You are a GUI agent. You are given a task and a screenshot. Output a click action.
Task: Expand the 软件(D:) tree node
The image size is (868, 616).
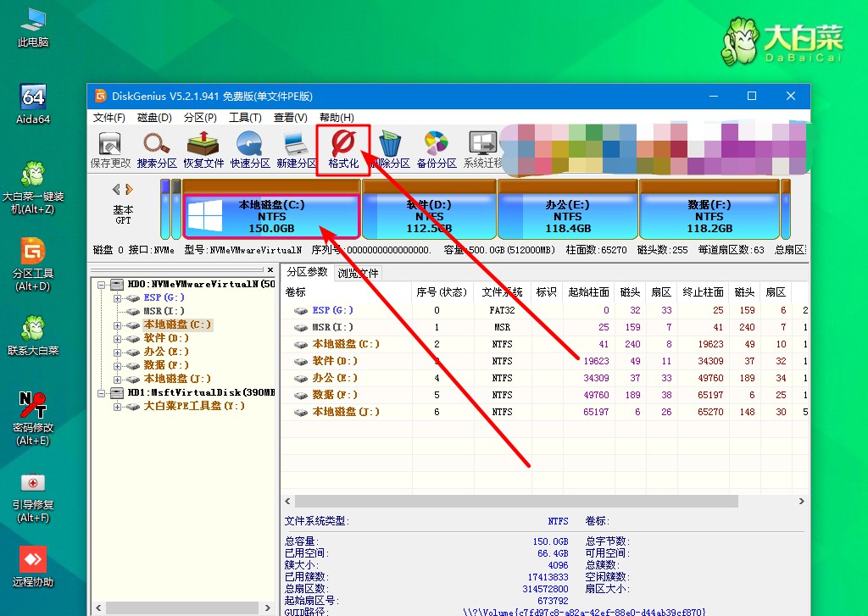117,338
